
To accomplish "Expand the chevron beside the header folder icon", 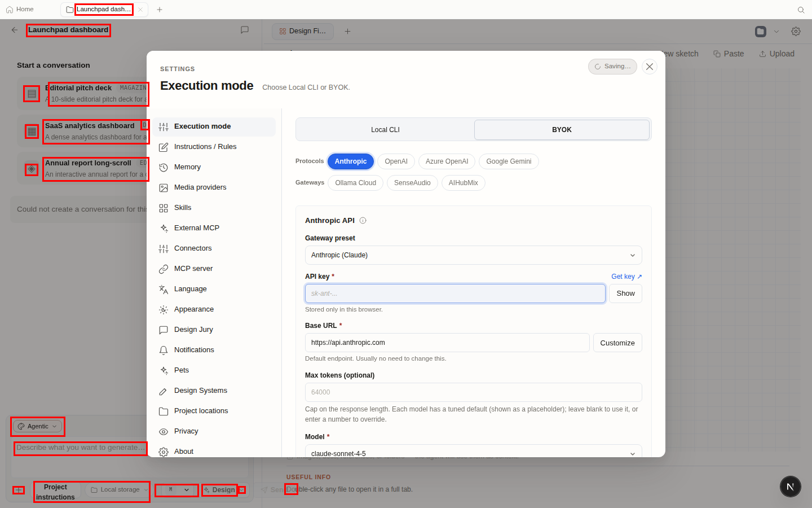I will click(x=776, y=32).
